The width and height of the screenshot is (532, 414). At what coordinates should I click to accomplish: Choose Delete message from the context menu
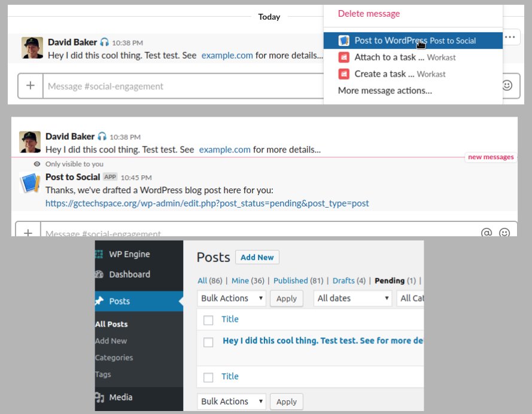[369, 14]
